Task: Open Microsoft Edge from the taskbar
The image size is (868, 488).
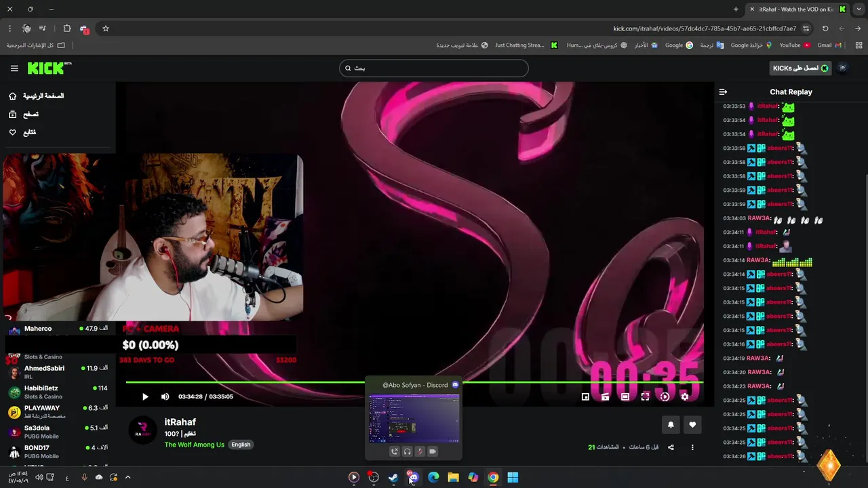Action: (433, 477)
